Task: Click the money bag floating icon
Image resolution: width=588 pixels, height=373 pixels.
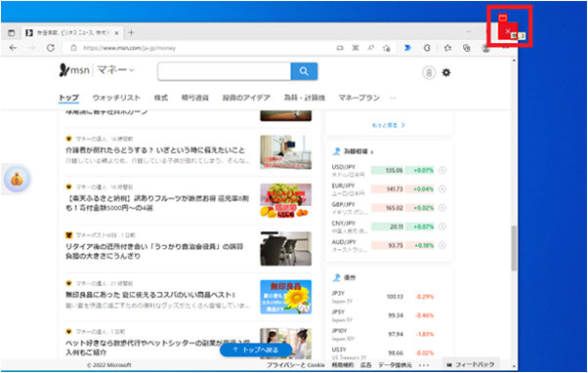Action: pos(17,180)
